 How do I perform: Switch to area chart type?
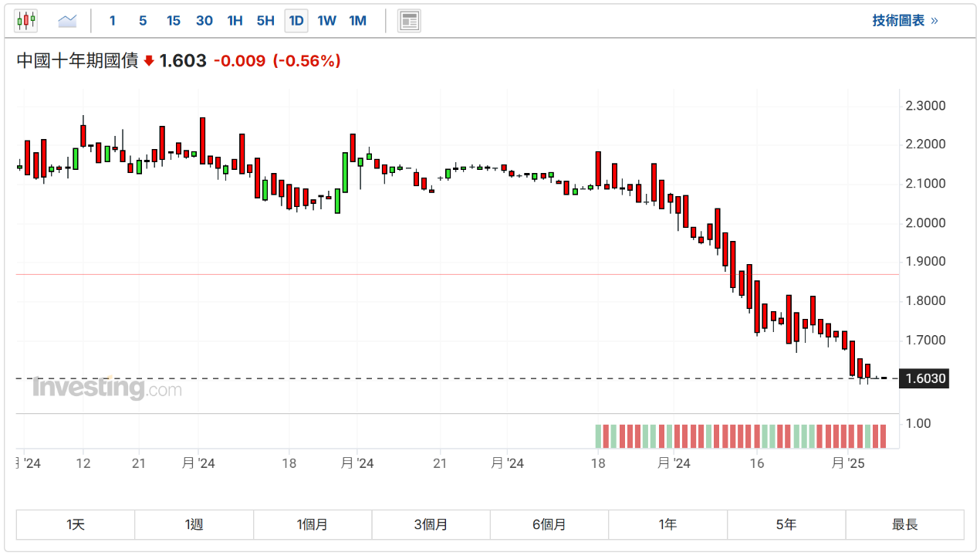point(68,21)
